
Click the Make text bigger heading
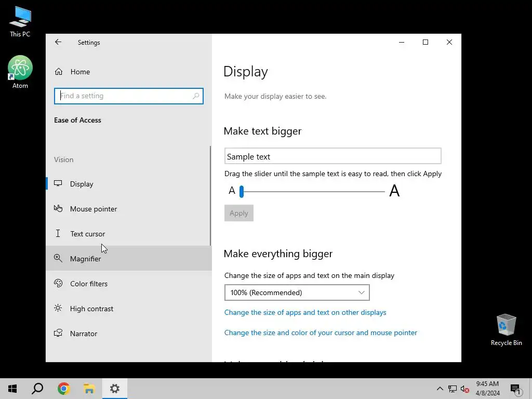click(262, 131)
